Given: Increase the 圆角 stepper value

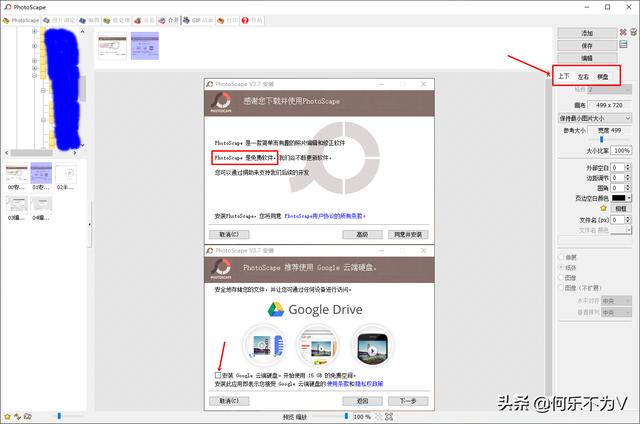Looking at the screenshot, I should click(628, 186).
